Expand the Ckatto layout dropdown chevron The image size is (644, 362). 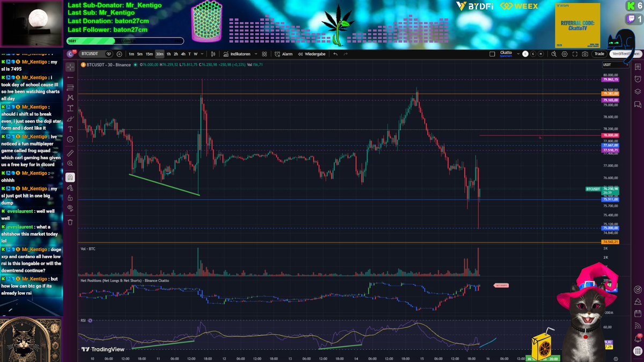tap(518, 54)
